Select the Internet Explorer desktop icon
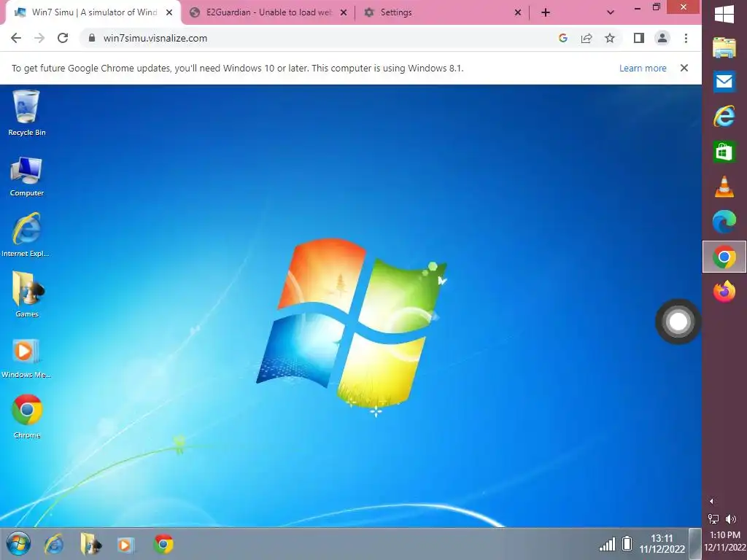 click(x=26, y=236)
